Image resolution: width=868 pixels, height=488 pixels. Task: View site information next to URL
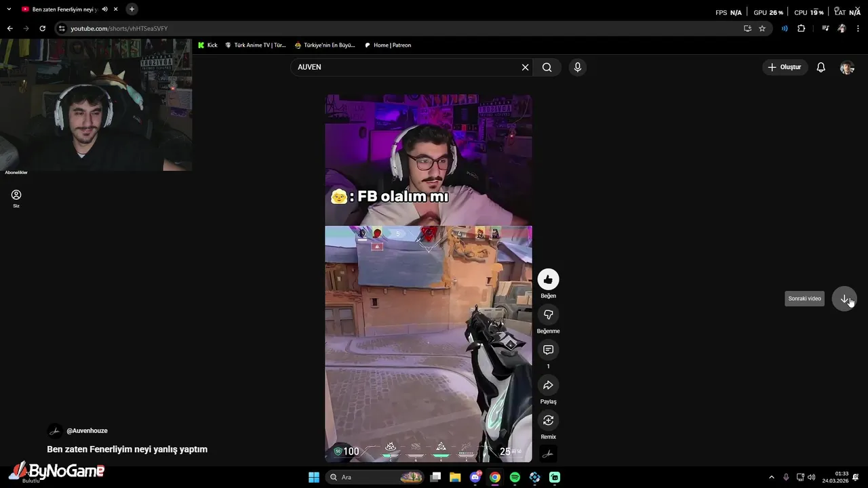point(62,28)
